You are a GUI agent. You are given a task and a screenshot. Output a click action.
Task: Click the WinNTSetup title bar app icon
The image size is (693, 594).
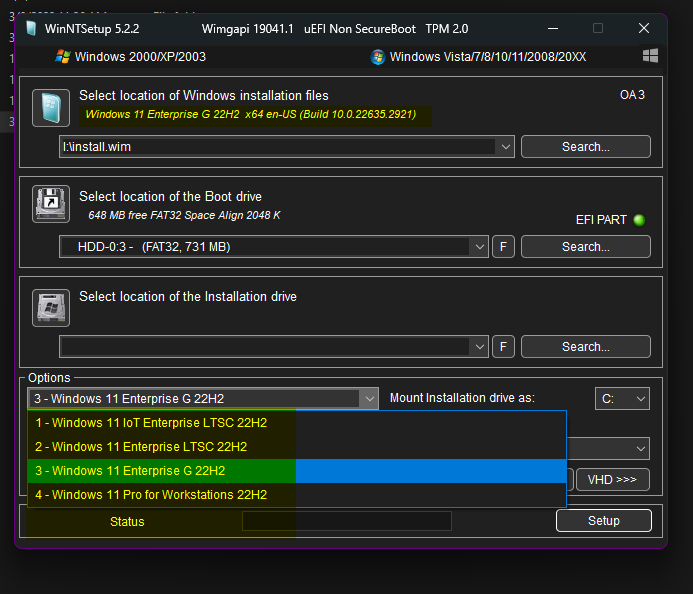[x=31, y=28]
